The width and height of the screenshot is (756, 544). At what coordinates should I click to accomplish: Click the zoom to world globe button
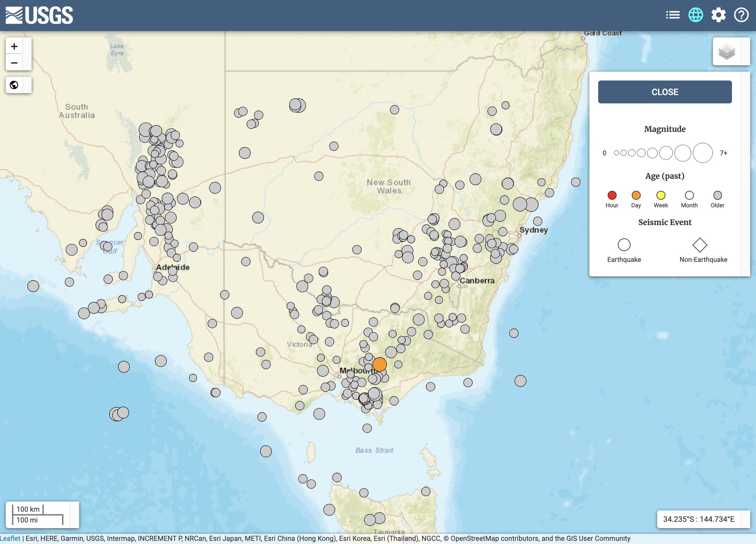[14, 85]
